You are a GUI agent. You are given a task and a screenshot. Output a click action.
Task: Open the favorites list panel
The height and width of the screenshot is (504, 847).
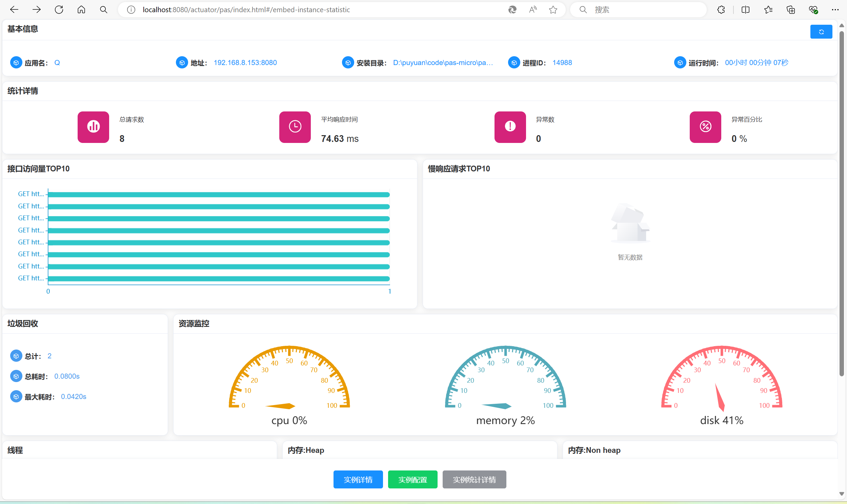point(768,9)
